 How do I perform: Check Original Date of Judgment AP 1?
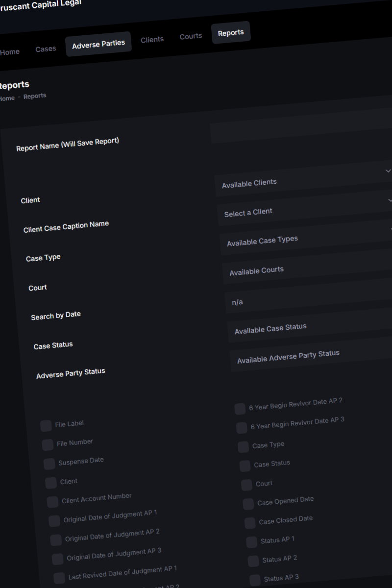coord(54,521)
